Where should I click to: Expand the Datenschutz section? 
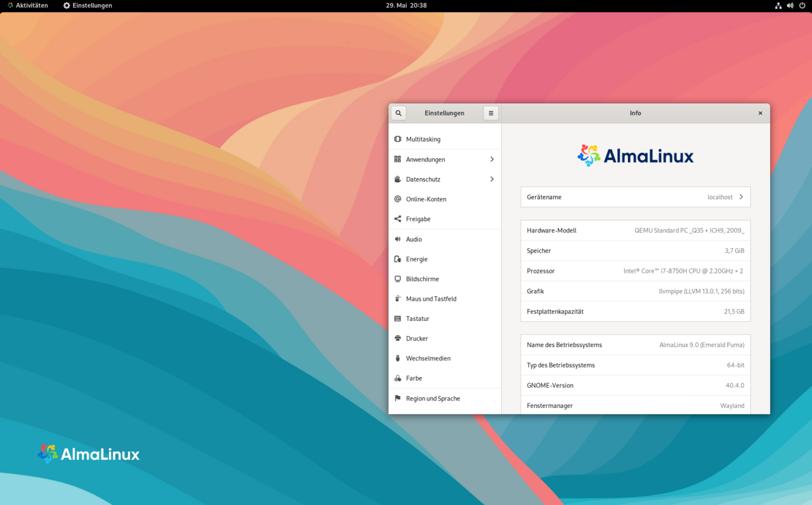click(492, 179)
